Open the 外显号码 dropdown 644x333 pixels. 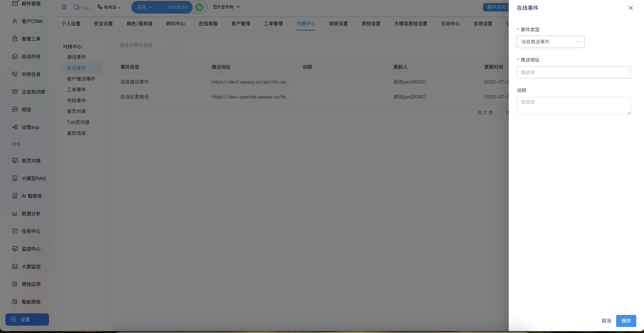226,7
